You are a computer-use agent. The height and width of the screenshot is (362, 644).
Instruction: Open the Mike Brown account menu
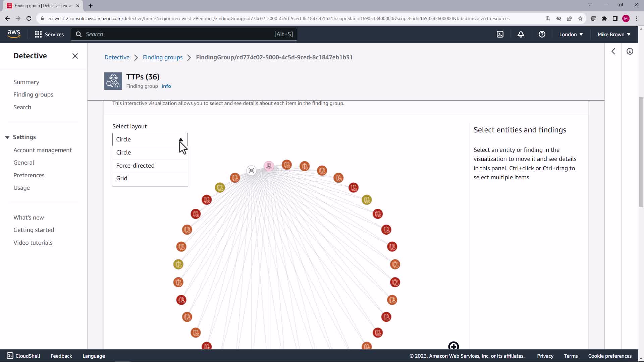tap(614, 34)
